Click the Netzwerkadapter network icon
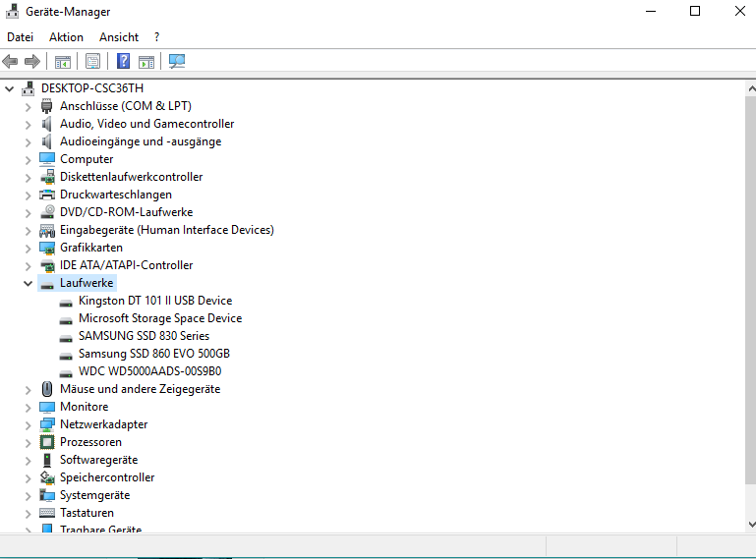The width and height of the screenshot is (756, 559). pyautogui.click(x=47, y=424)
